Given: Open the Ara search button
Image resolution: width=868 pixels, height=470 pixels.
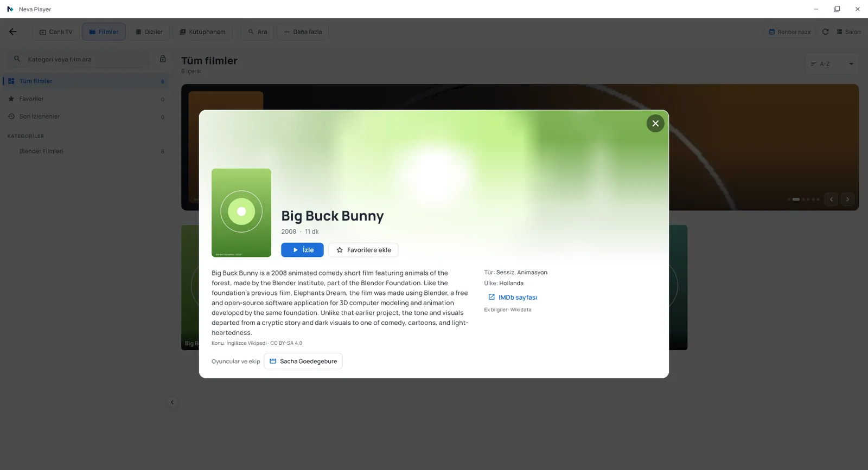Looking at the screenshot, I should pos(258,32).
